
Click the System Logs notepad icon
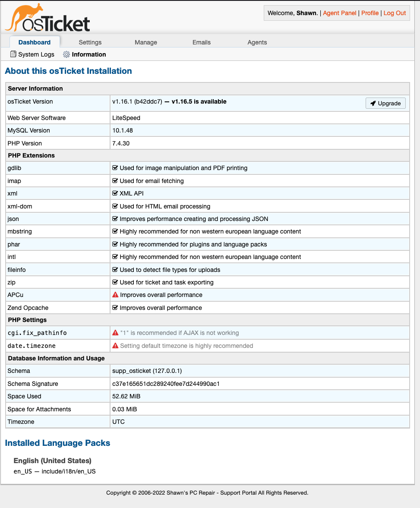tap(13, 54)
